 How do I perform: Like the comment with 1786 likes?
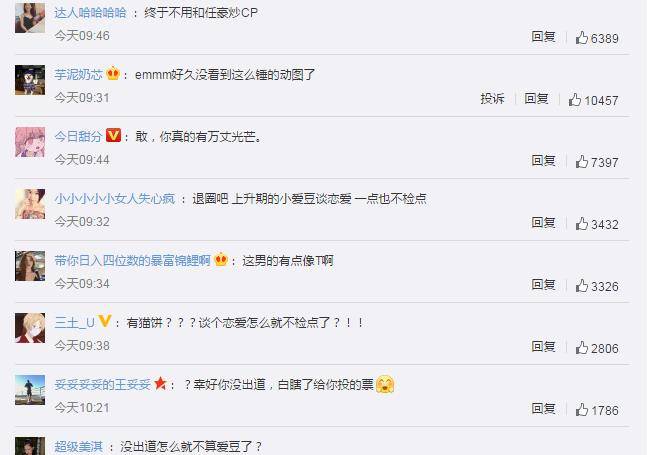[597, 410]
